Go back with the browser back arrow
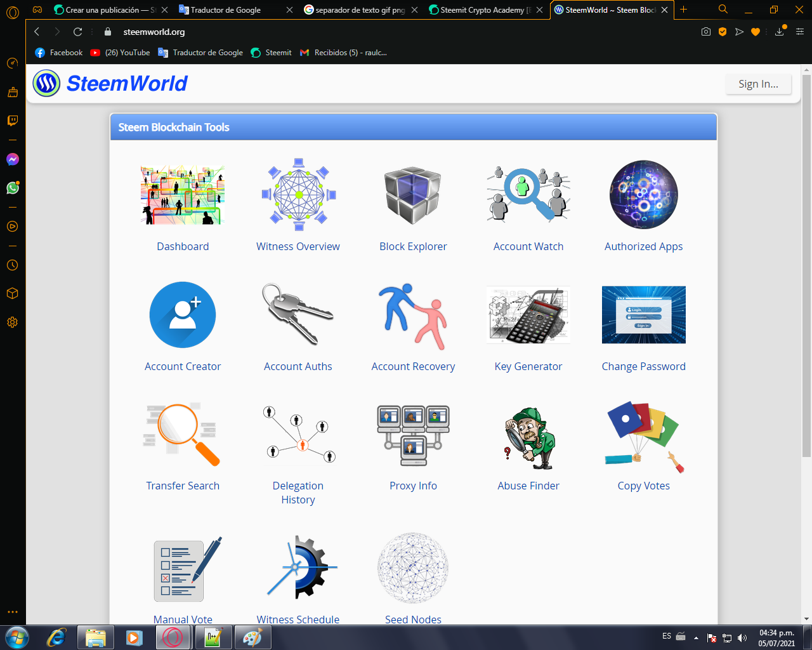 click(37, 32)
